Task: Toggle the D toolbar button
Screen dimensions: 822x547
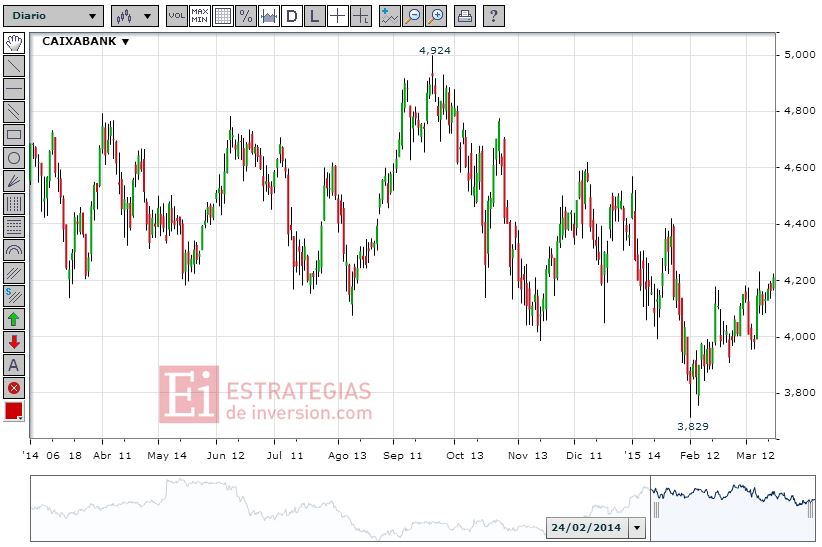Action: 291,16
